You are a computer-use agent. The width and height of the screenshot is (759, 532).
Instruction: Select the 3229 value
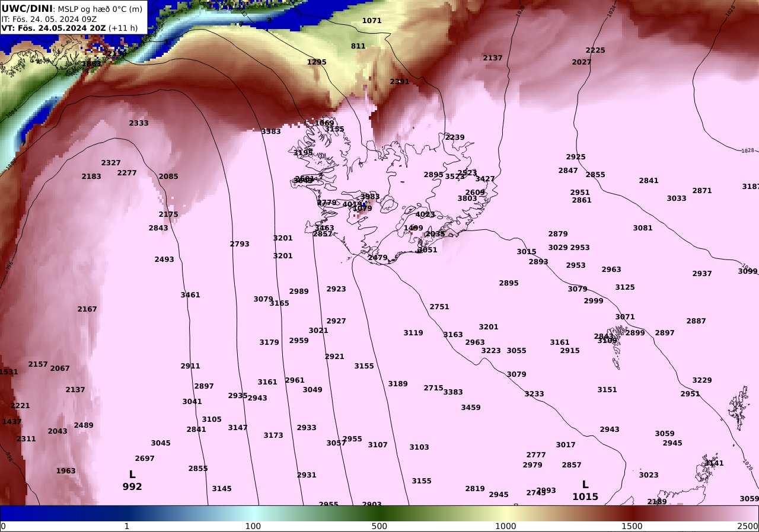click(702, 380)
